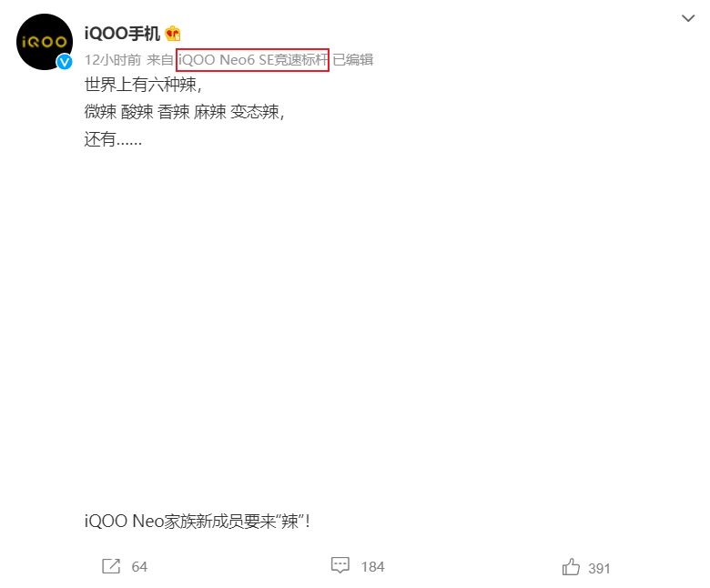The width and height of the screenshot is (710, 588).
Task: Open the iQOO手机 username link
Action: point(122,34)
